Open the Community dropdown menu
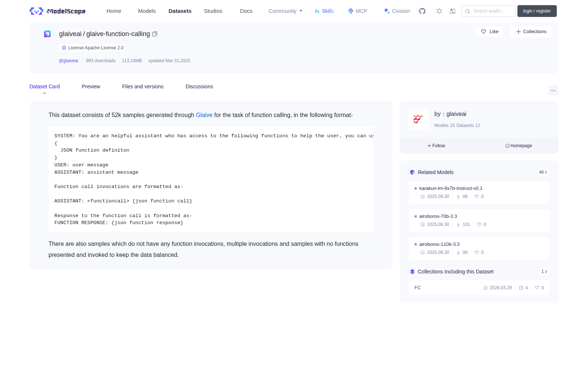 (x=286, y=11)
